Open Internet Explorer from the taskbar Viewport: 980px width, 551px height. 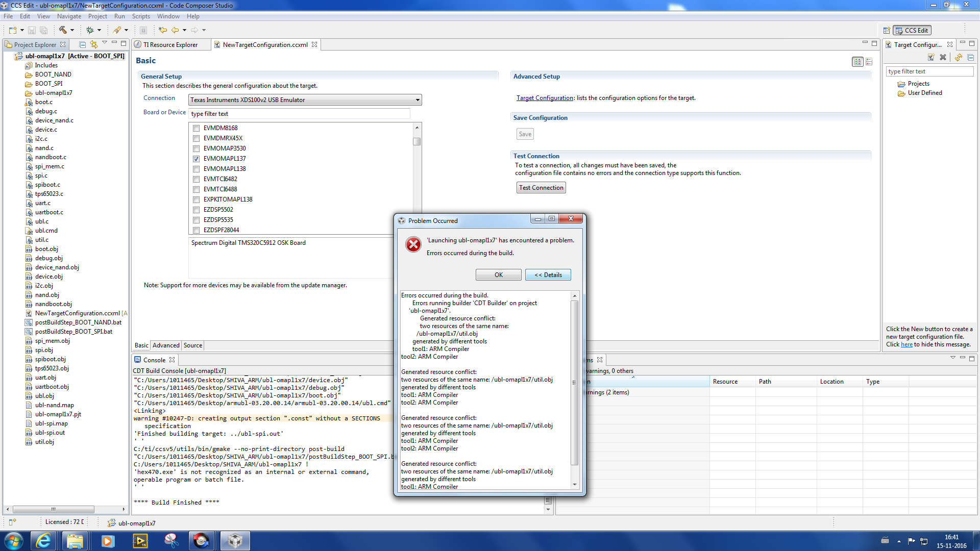(44, 541)
